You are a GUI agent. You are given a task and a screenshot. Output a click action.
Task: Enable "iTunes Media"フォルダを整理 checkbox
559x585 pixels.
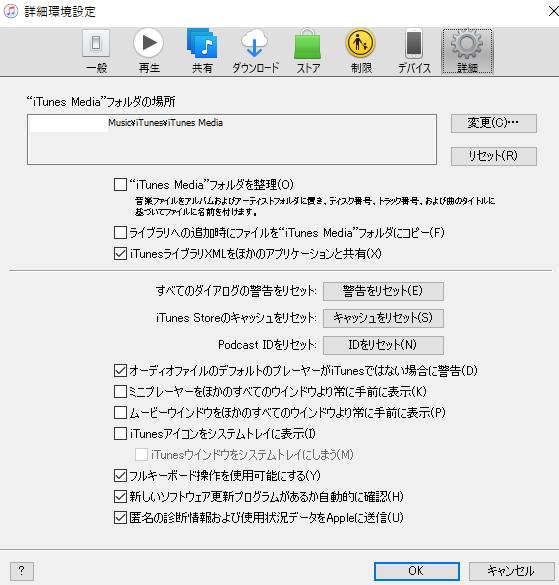pyautogui.click(x=120, y=185)
